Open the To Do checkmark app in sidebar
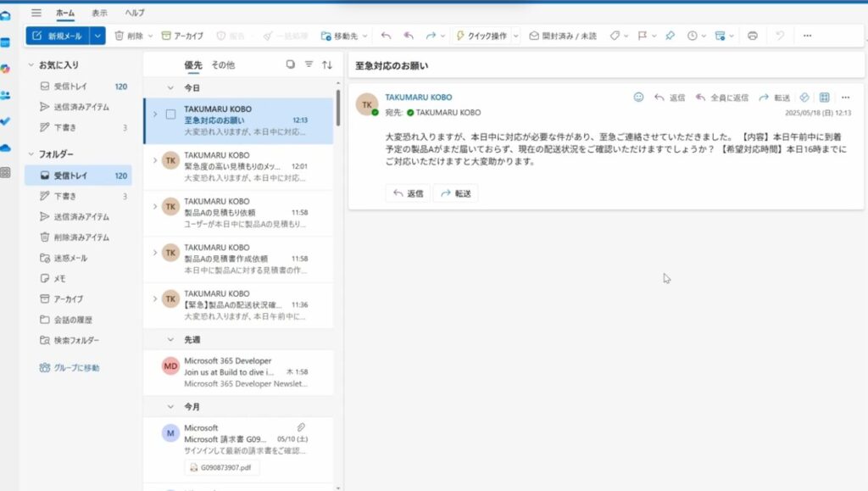This screenshot has width=868, height=491. (6, 120)
